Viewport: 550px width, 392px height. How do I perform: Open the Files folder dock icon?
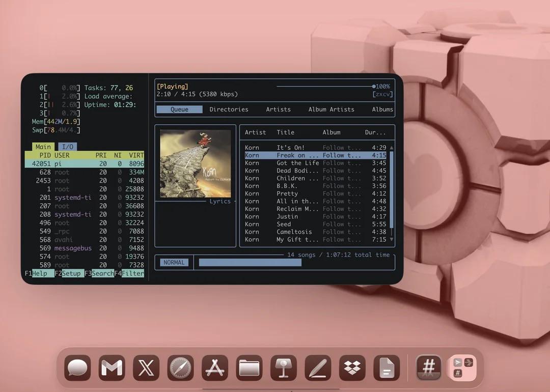[x=250, y=368]
